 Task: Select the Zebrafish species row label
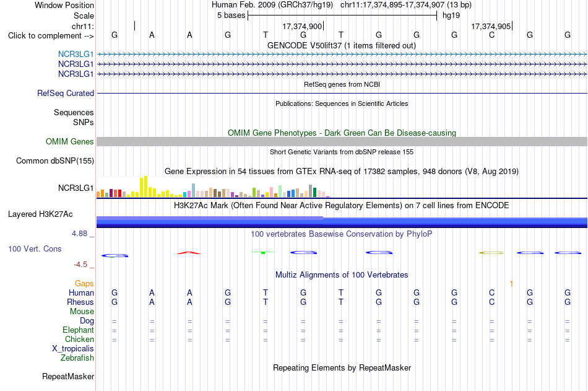pyautogui.click(x=77, y=358)
